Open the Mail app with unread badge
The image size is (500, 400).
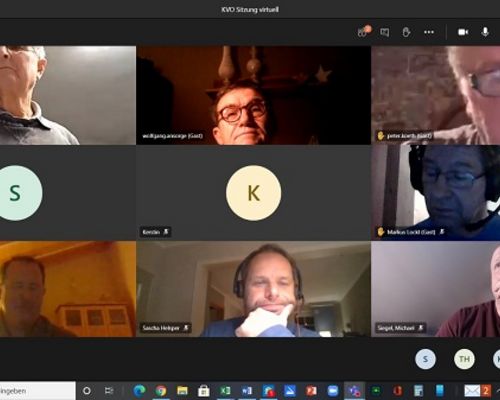477,391
